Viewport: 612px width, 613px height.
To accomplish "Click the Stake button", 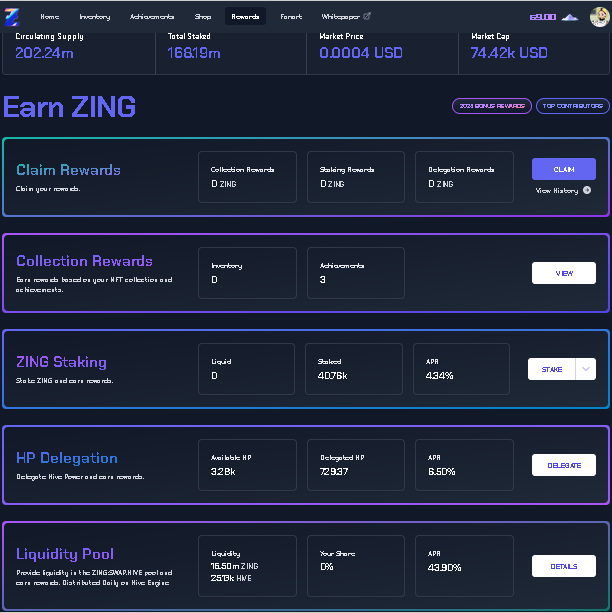I will point(551,369).
